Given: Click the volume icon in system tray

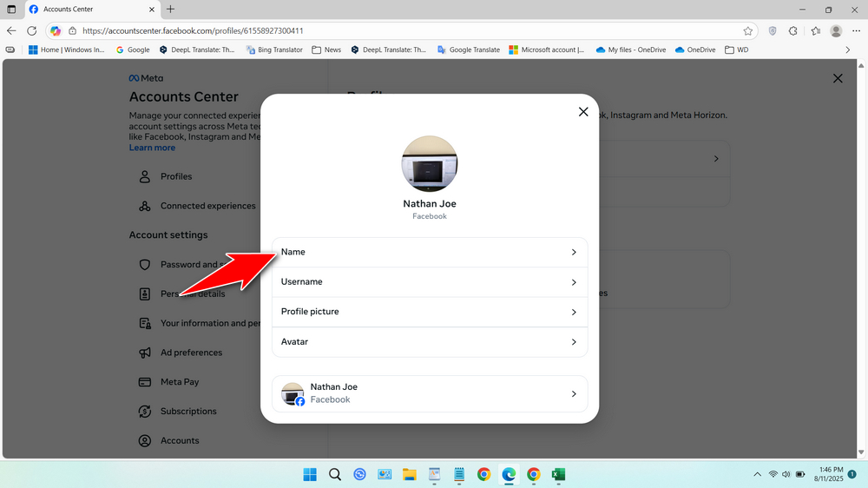Looking at the screenshot, I should [x=786, y=474].
